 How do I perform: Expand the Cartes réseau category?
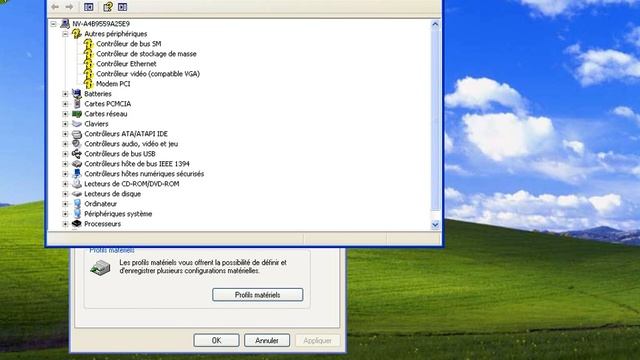pyautogui.click(x=65, y=114)
